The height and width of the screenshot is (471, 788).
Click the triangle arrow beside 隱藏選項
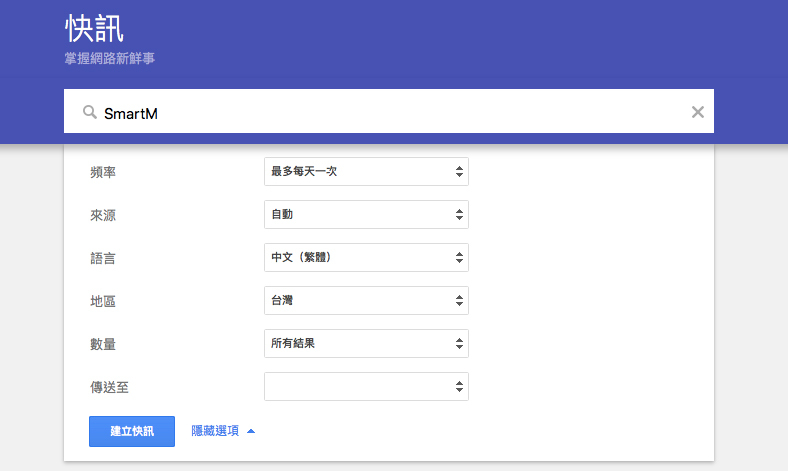point(251,431)
